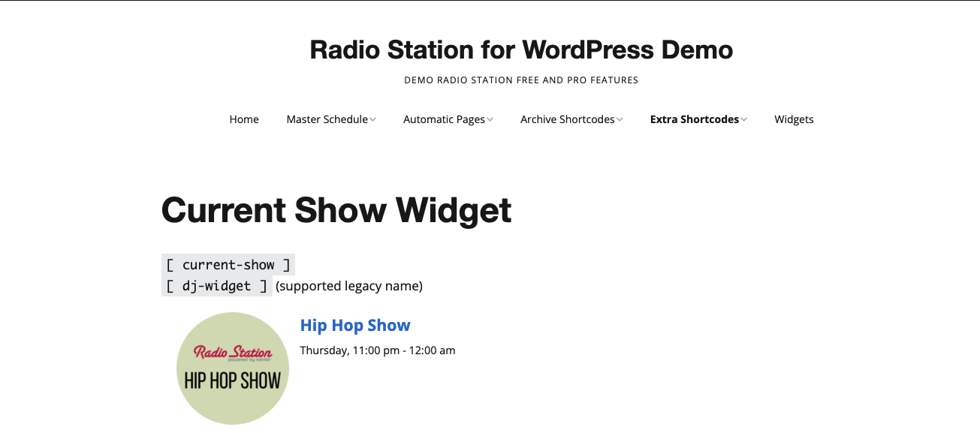Click the Current Show Widget heading

[335, 211]
